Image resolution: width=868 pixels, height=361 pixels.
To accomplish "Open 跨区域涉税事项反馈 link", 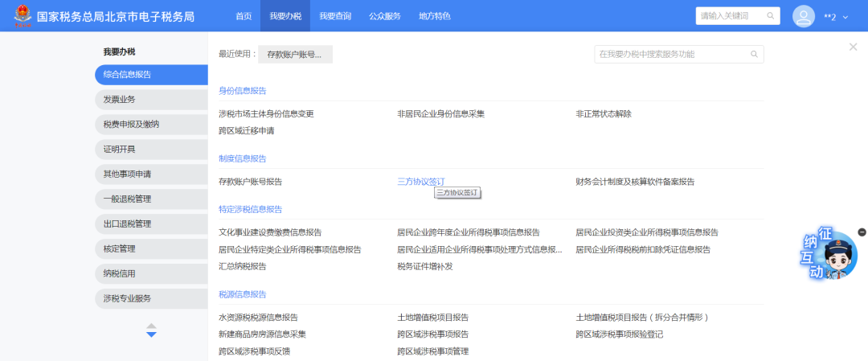I will click(x=255, y=351).
